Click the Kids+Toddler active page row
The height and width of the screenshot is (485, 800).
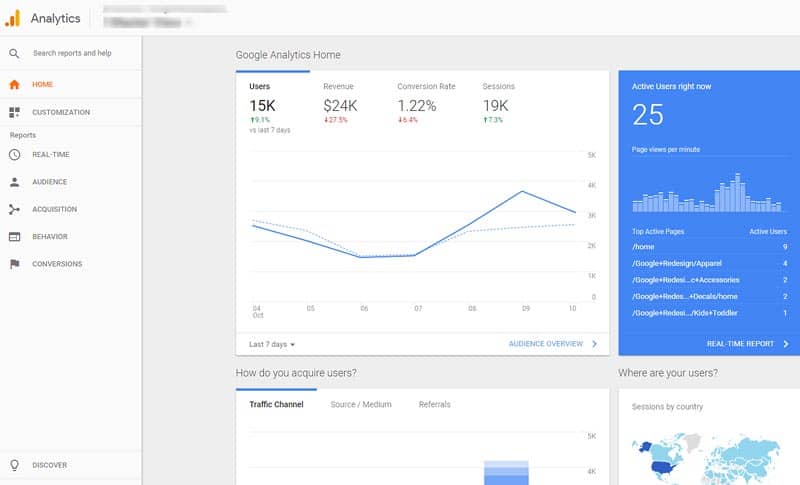coord(709,313)
